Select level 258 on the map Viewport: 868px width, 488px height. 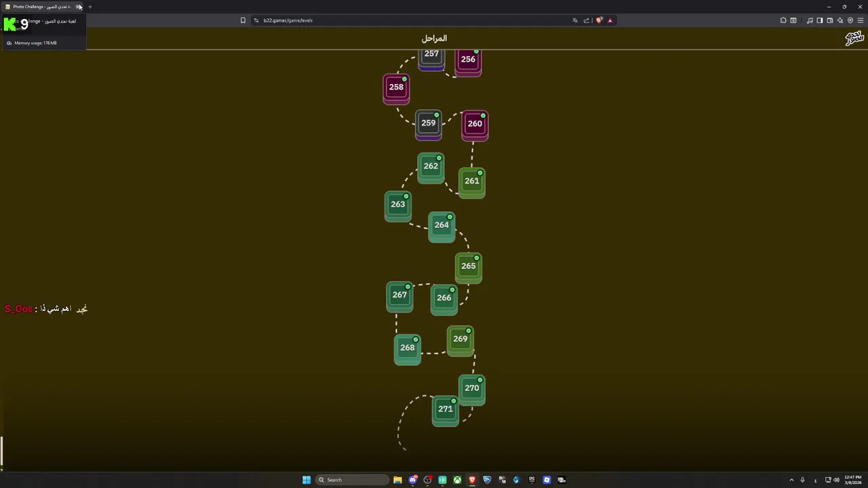[396, 88]
